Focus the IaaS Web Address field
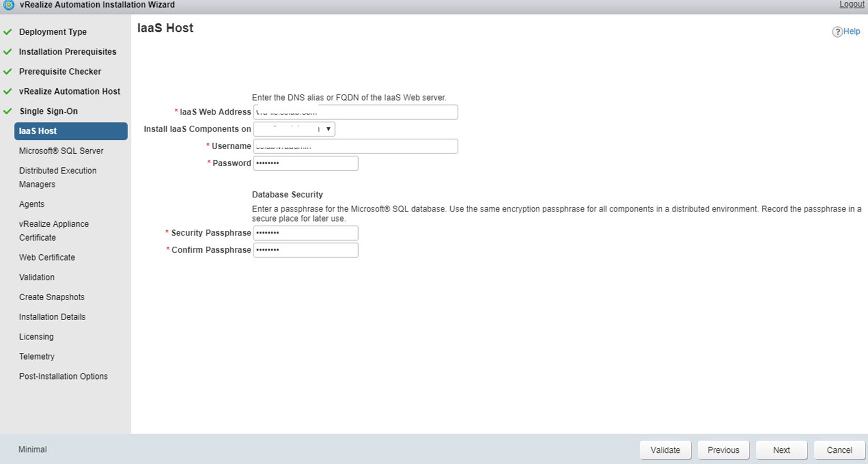868x464 pixels. (x=356, y=112)
